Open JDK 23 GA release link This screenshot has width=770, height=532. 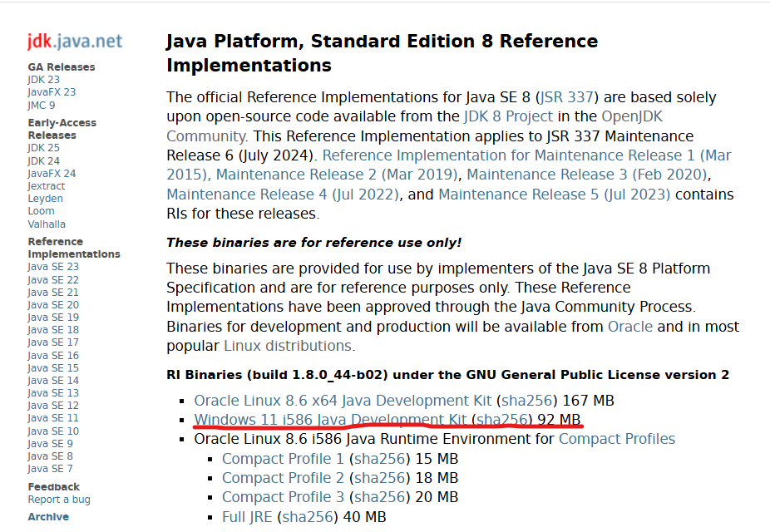[44, 80]
